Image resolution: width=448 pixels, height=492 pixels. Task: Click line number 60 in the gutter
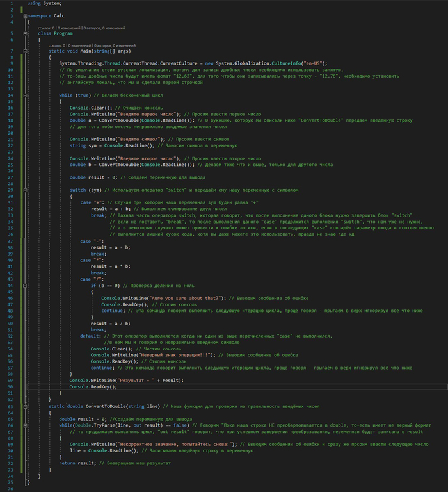tap(11, 387)
